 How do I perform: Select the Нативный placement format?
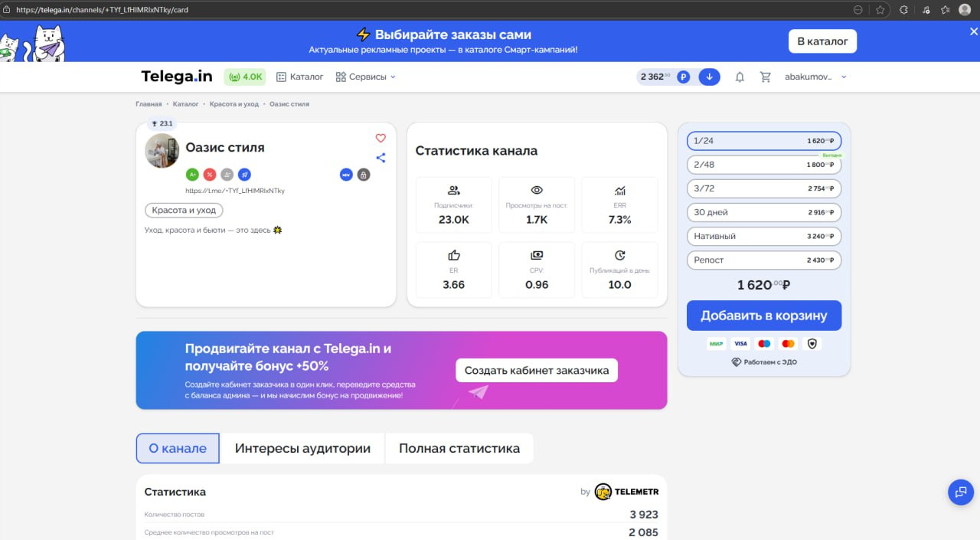click(x=764, y=236)
